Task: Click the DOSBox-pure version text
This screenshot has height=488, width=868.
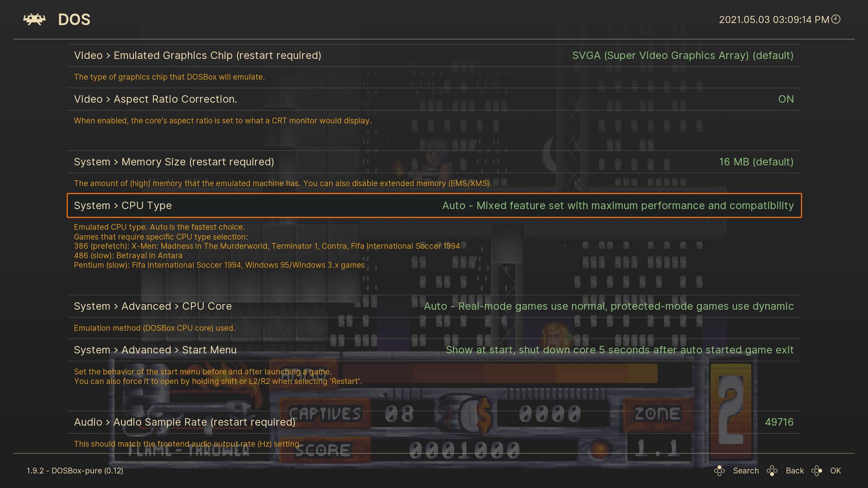Action: click(74, 471)
